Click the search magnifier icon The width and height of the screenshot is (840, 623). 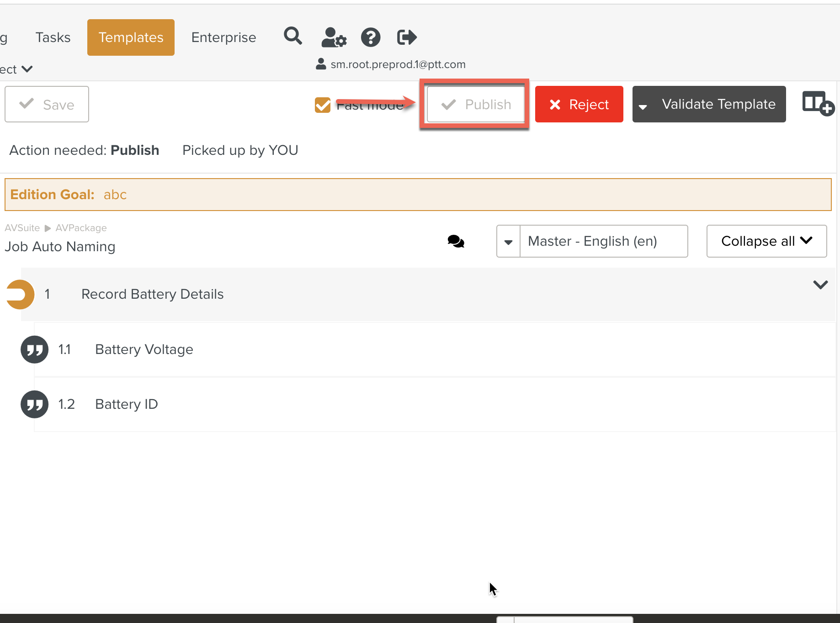pyautogui.click(x=292, y=36)
